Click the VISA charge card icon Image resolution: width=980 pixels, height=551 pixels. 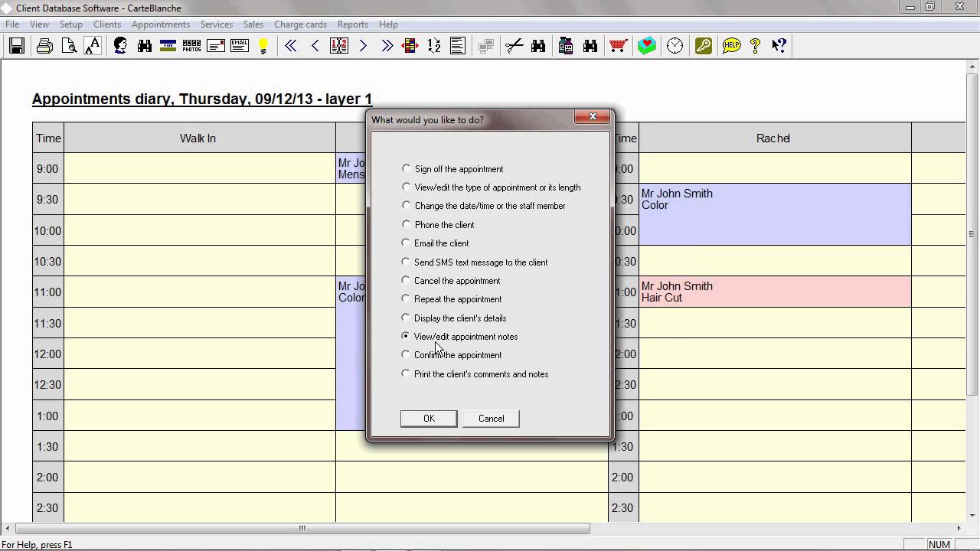[168, 46]
